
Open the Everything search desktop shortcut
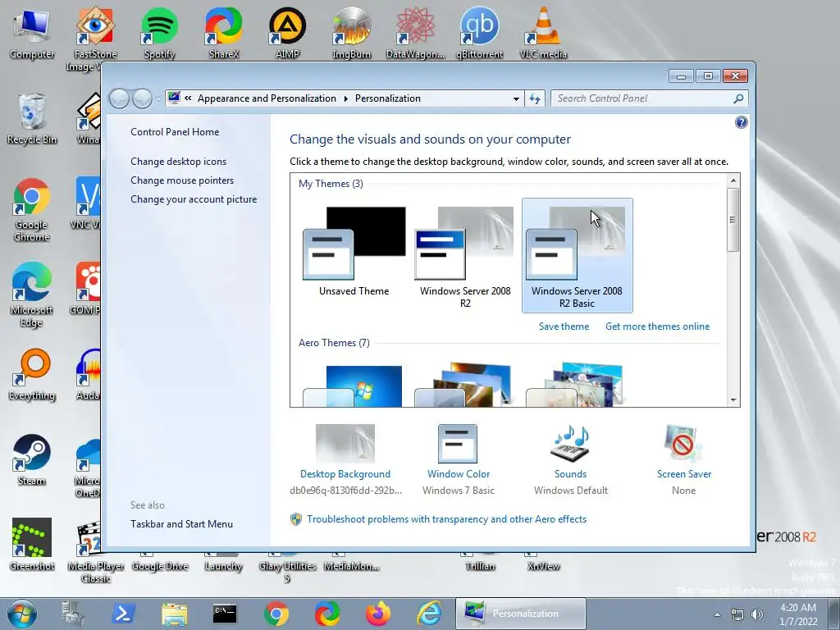tap(32, 375)
